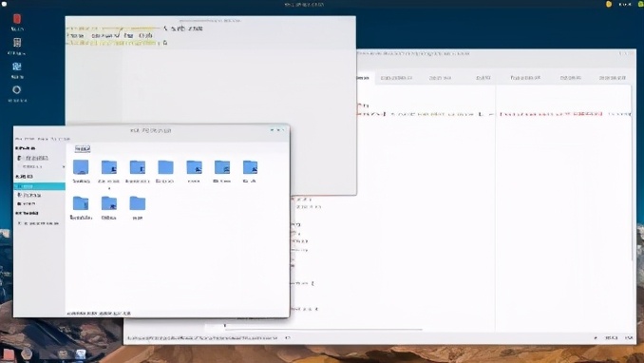The width and height of the screenshot is (644, 363).
Task: Open the reddish icon at the bottom taskbar's left end
Action: (x=9, y=353)
